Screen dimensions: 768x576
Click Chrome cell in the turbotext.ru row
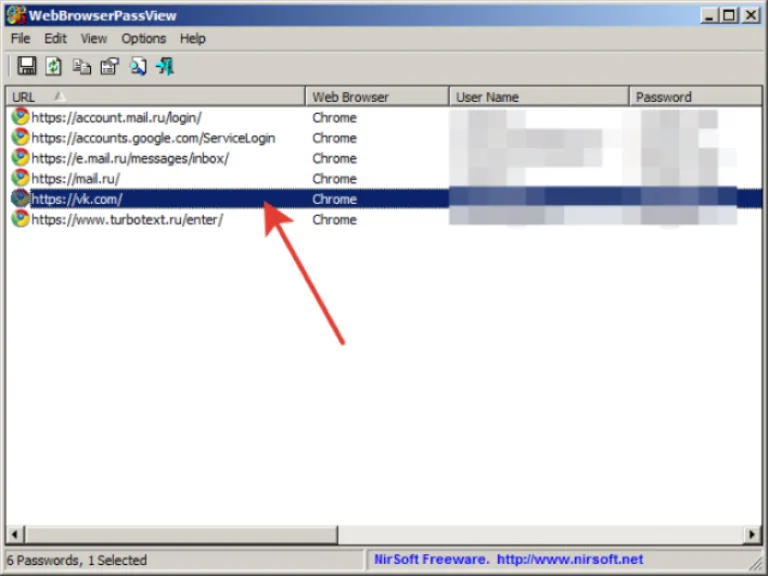click(335, 219)
